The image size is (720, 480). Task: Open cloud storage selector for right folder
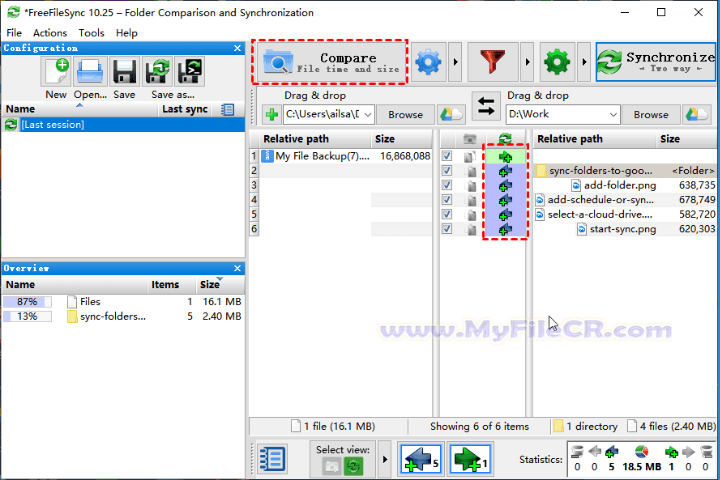(x=697, y=114)
